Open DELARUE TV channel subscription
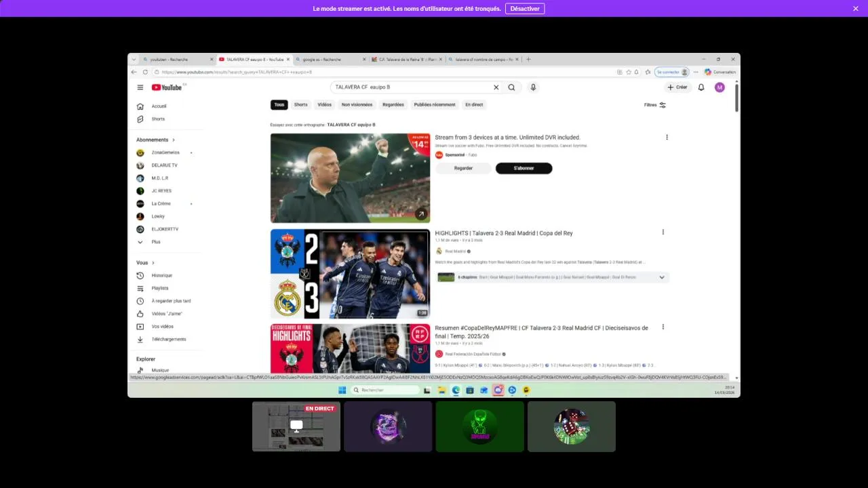868x488 pixels. [165, 165]
